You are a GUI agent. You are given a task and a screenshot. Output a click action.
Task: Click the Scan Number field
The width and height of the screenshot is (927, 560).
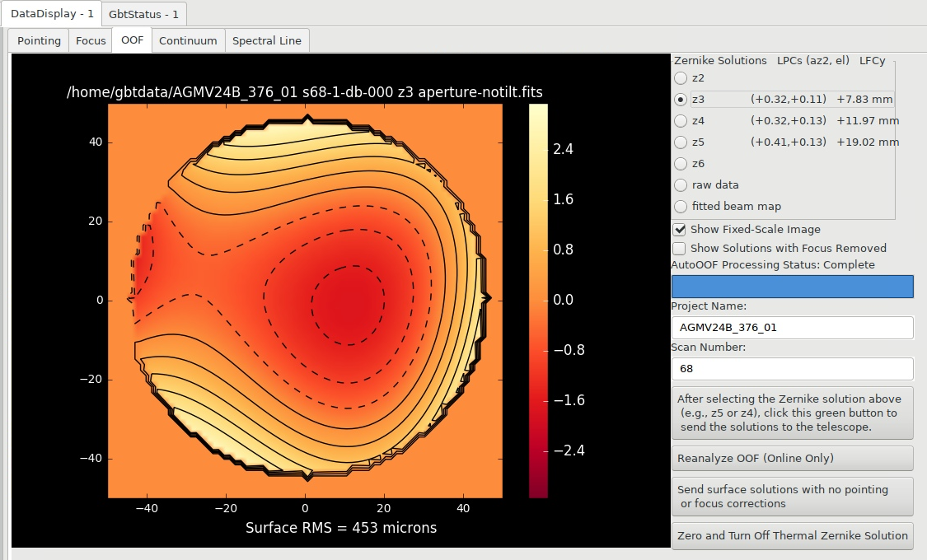[792, 369]
